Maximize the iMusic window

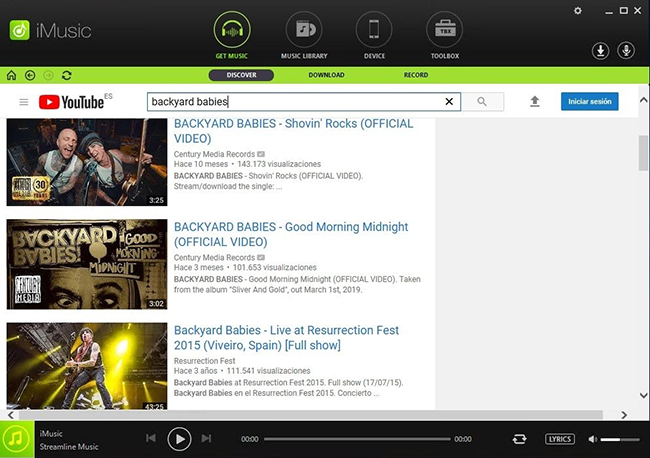click(623, 11)
